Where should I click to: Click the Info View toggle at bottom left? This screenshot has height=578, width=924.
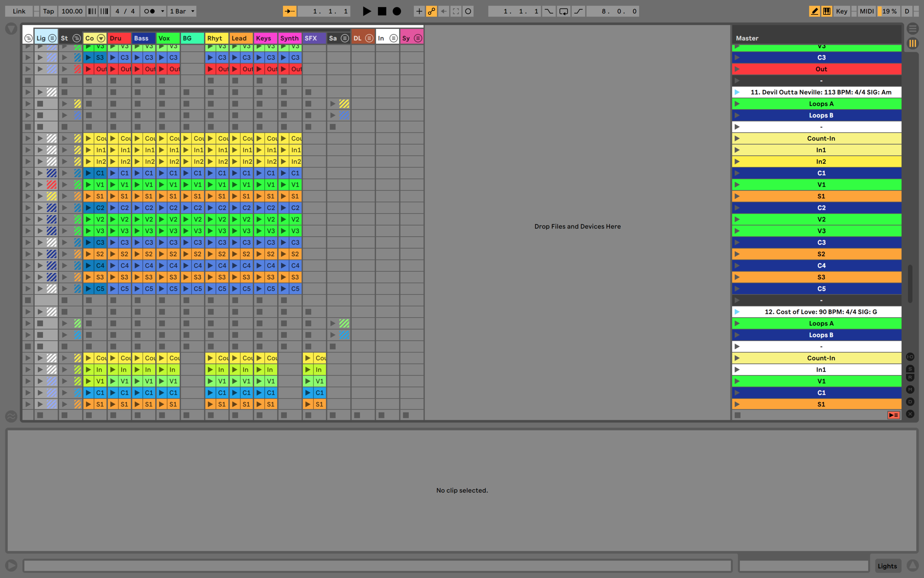(x=11, y=565)
